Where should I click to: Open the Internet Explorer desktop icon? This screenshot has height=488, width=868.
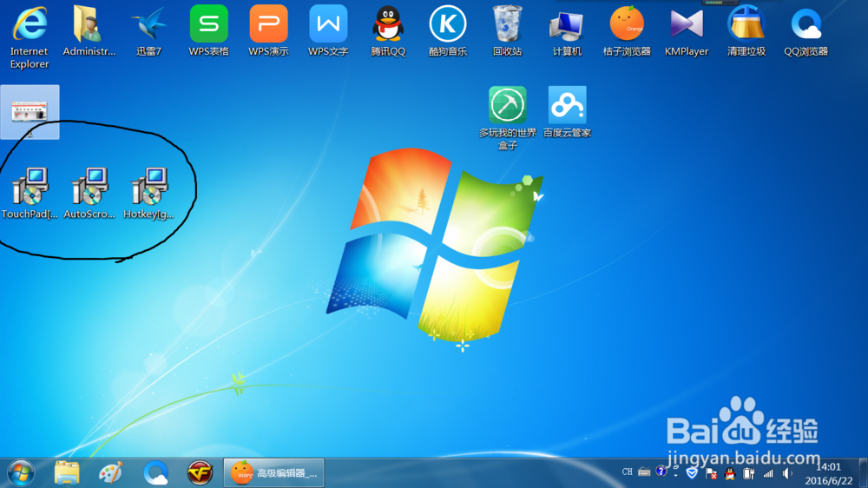(x=30, y=36)
